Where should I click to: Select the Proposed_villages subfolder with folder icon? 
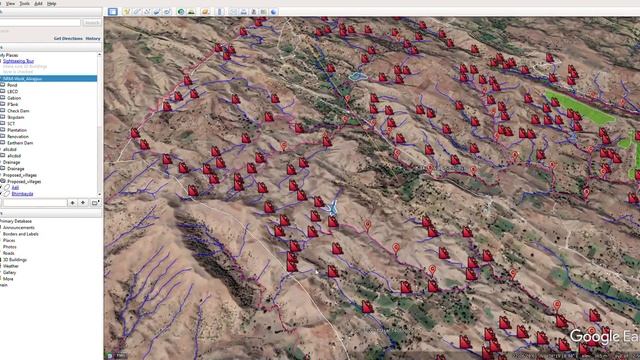click(x=24, y=181)
